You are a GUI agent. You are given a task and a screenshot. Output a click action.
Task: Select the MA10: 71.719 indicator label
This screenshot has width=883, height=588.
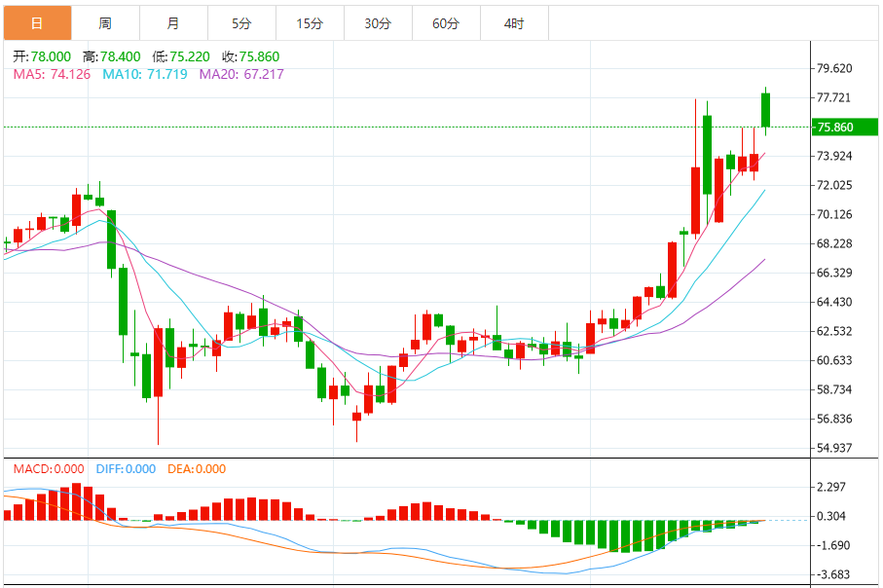145,74
